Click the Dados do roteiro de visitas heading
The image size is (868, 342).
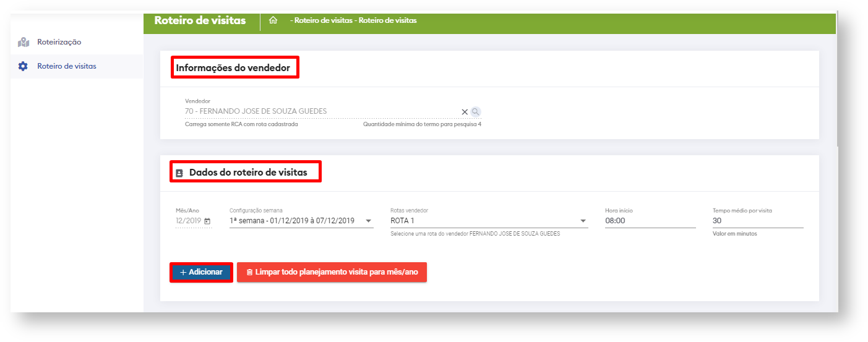[x=248, y=173]
